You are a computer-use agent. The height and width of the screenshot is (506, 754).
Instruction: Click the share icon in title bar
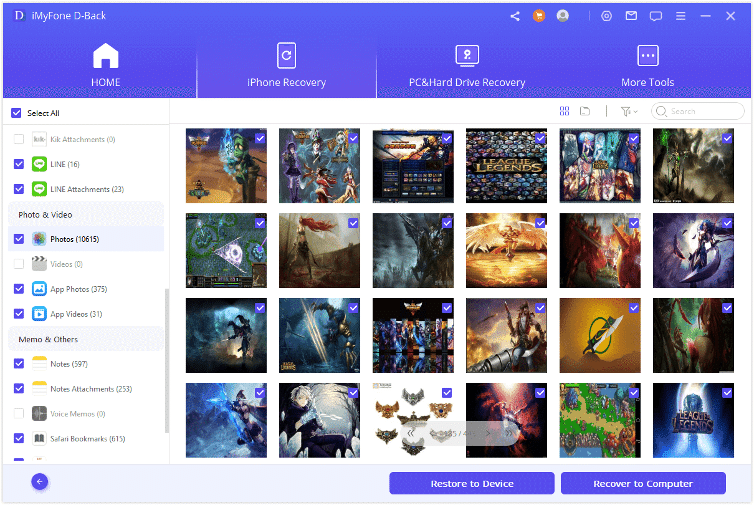coord(515,16)
